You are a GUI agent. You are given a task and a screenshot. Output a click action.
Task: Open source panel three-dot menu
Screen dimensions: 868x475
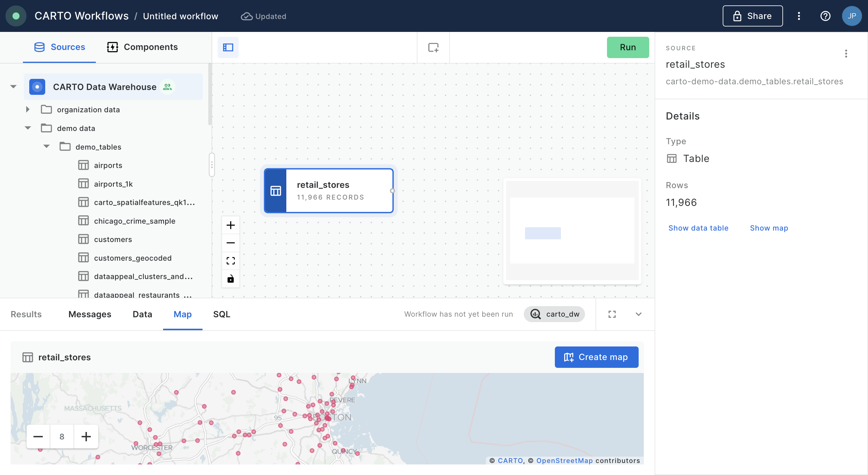[x=846, y=54]
